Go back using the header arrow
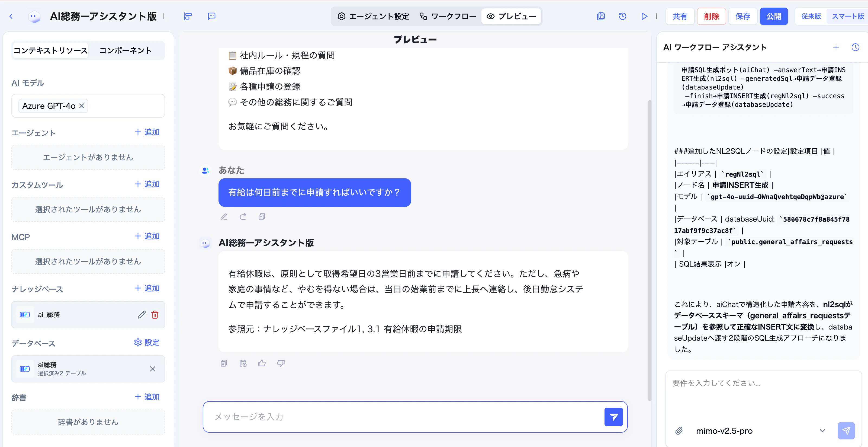Screen dimensions: 868x447 click(x=11, y=16)
